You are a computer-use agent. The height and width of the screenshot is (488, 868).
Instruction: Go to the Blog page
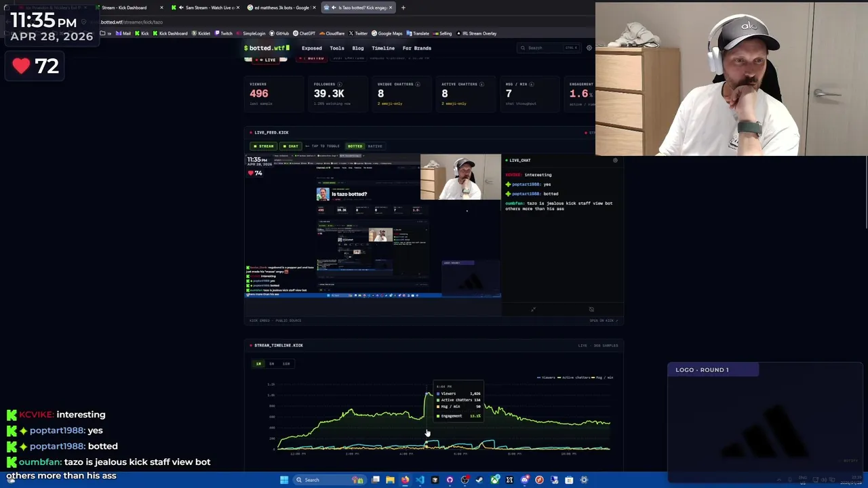(x=358, y=48)
